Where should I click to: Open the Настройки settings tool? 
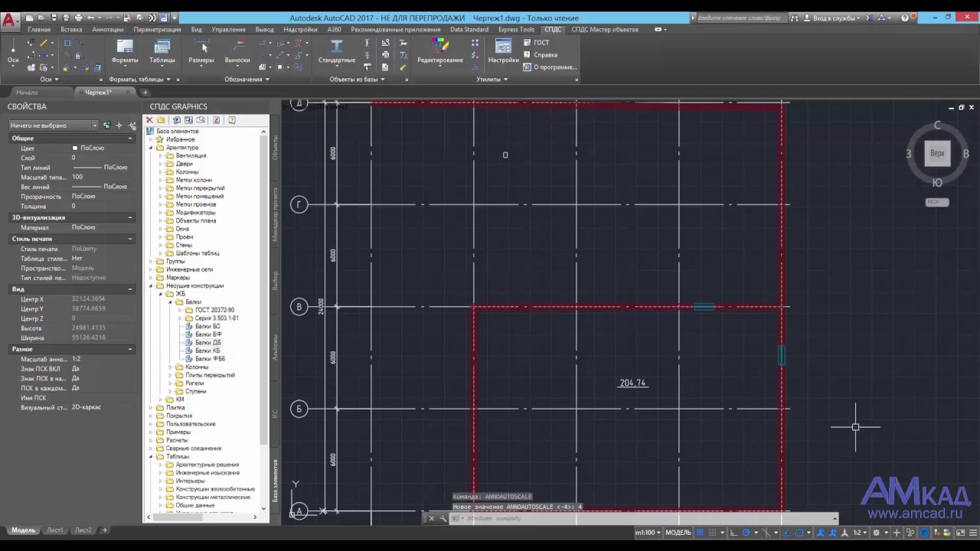click(503, 51)
